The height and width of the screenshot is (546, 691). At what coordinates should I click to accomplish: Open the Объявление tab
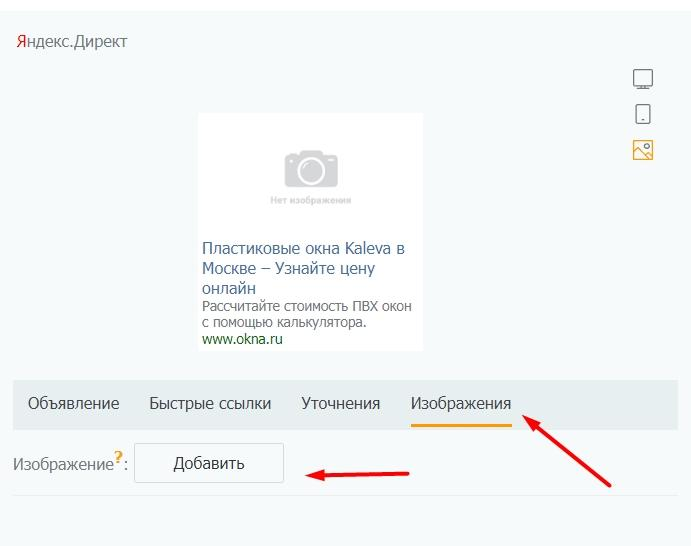click(74, 404)
